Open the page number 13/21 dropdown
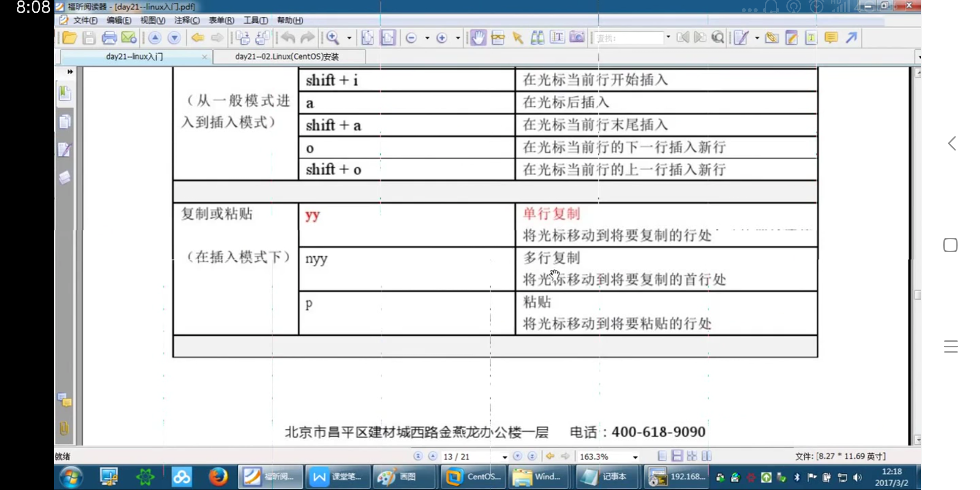Viewport: 980px width, 490px height. 504,456
